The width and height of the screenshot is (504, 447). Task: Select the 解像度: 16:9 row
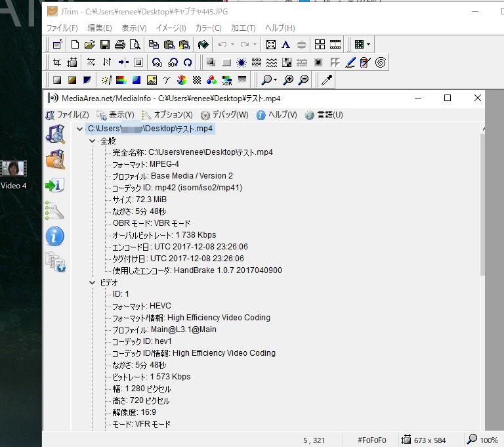(134, 412)
